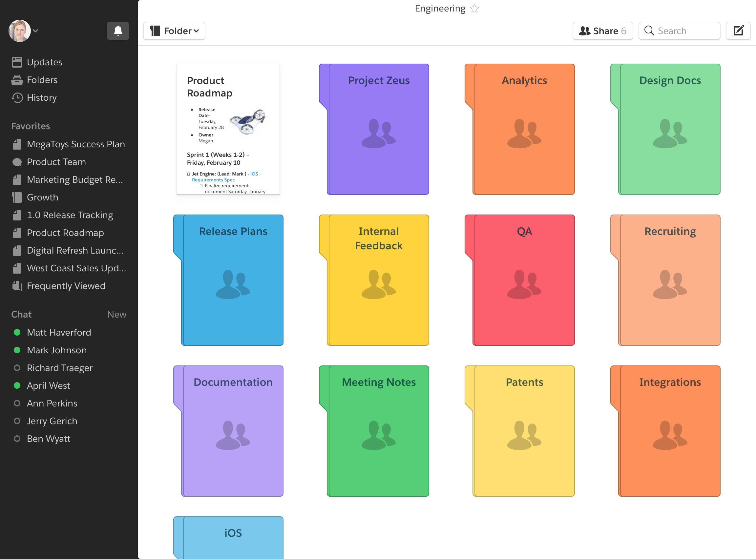756x559 pixels.
Task: Click the compose new document icon
Action: pyautogui.click(x=738, y=31)
